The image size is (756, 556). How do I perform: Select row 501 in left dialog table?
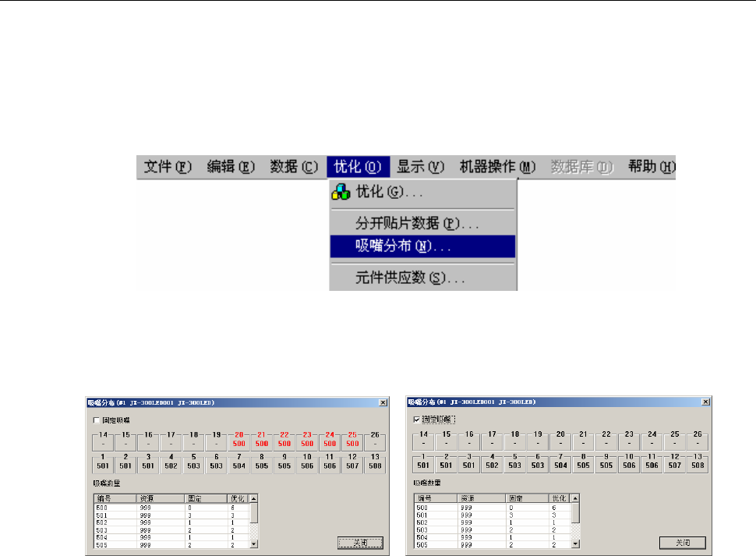171,515
